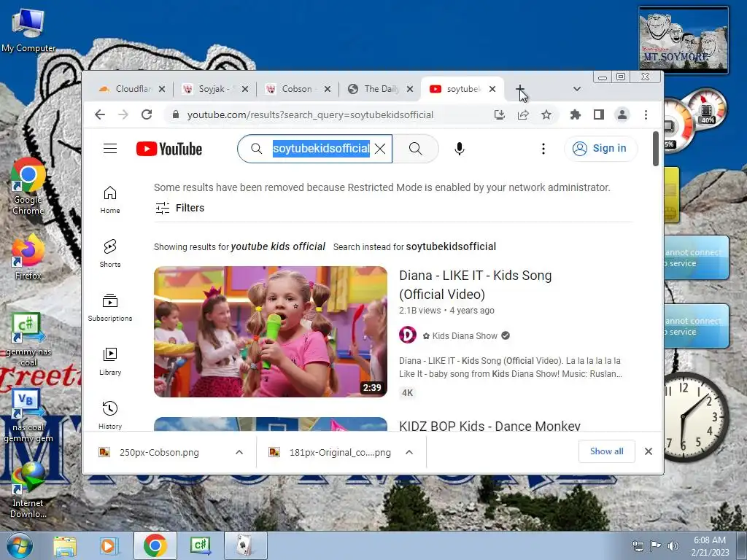Close the Cloudflare tab
Screen dimensions: 747x560
tap(162, 89)
